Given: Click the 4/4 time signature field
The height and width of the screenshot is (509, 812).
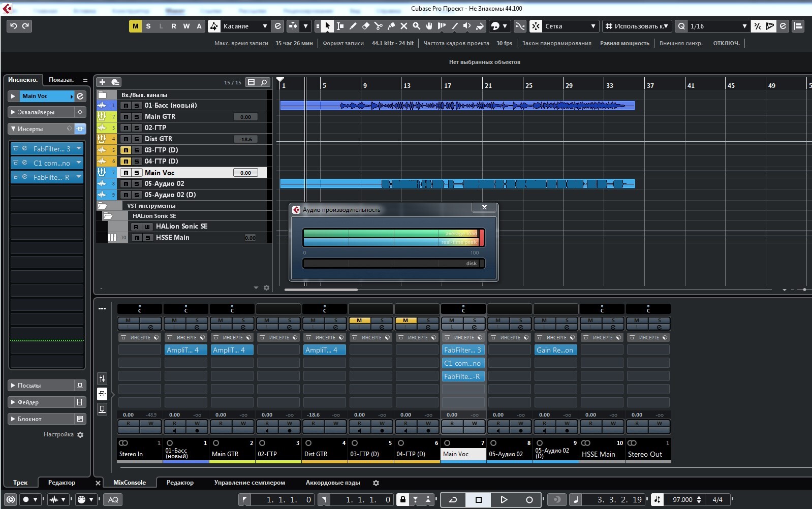Looking at the screenshot, I should click(717, 500).
